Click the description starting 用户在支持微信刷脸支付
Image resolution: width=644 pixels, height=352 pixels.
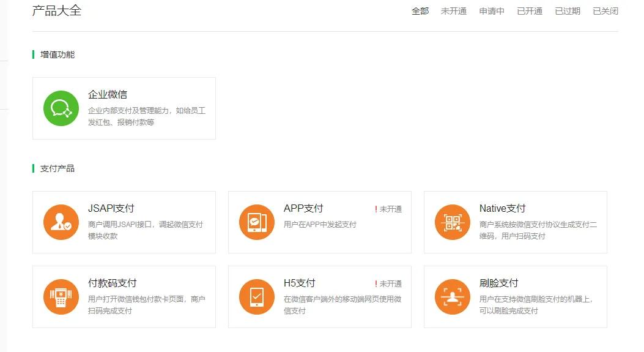click(x=536, y=305)
